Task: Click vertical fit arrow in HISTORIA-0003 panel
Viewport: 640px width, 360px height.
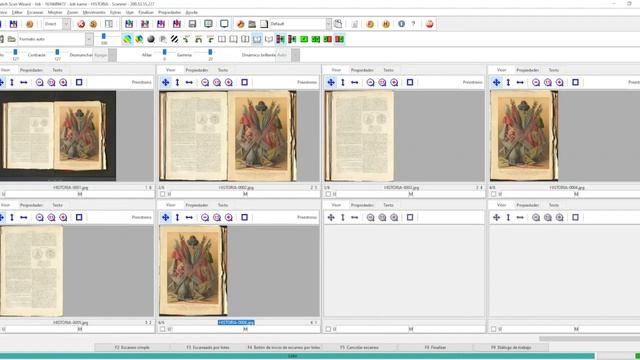Action: tap(343, 82)
